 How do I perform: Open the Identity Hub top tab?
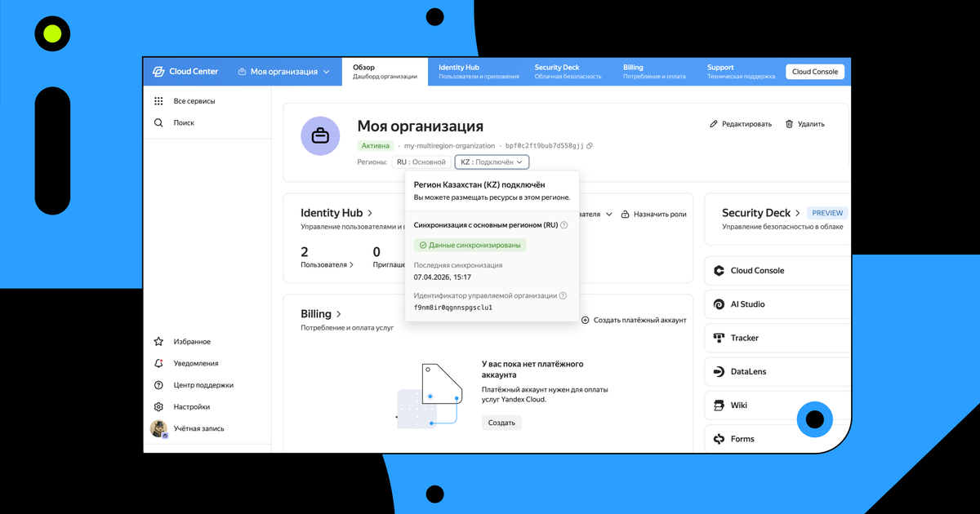[479, 72]
